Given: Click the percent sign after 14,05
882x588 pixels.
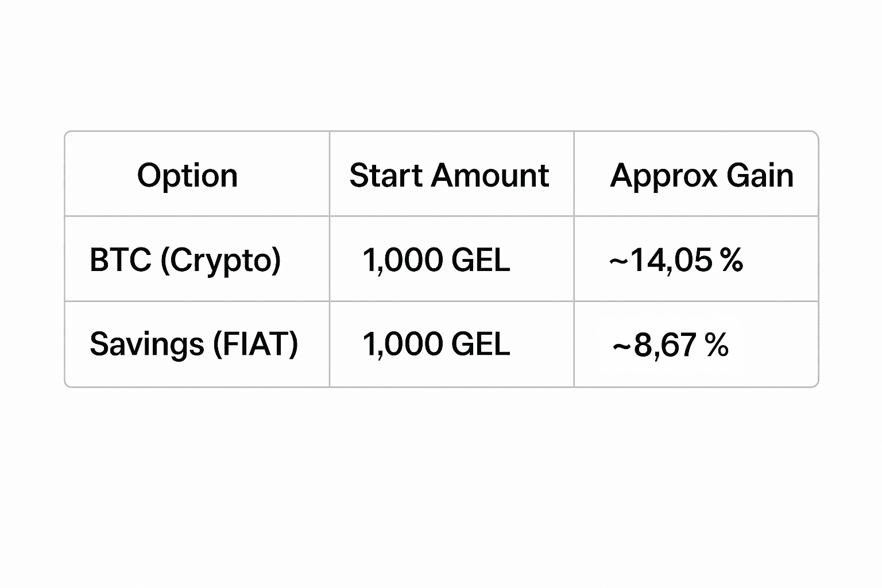Looking at the screenshot, I should coord(732,260).
